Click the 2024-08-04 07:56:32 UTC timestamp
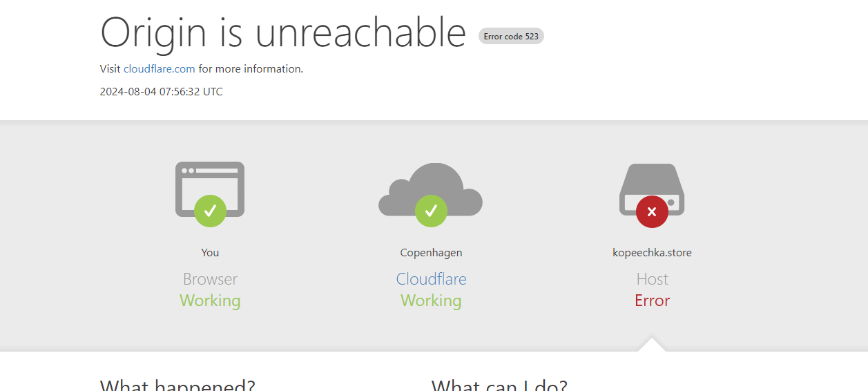Image resolution: width=868 pixels, height=391 pixels. pos(162,91)
